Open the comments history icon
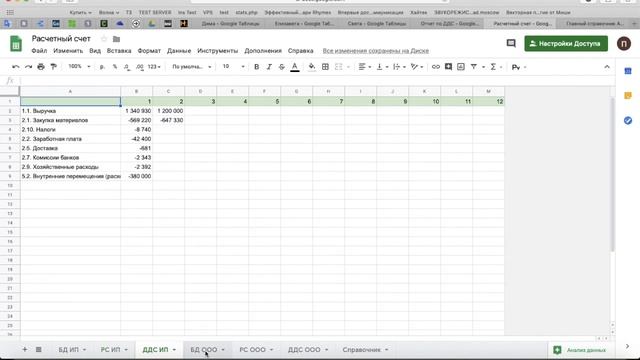Viewport: 640px width, 360px height. pyautogui.click(x=511, y=43)
